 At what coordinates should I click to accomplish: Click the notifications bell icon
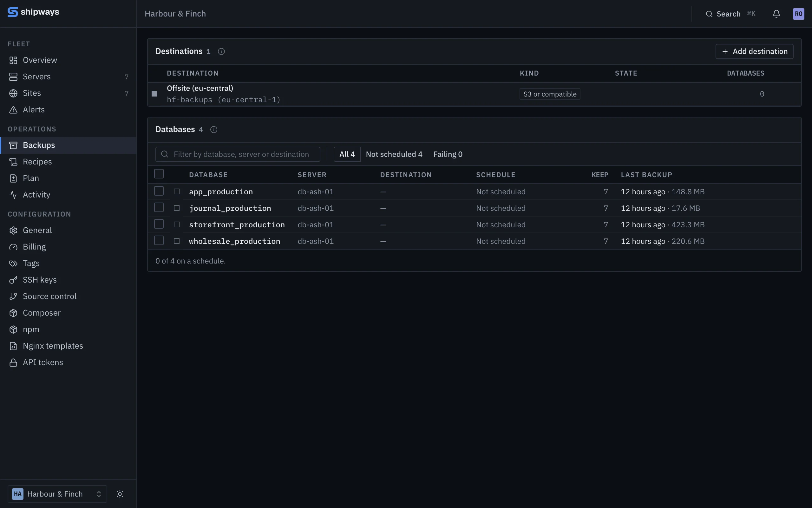776,14
